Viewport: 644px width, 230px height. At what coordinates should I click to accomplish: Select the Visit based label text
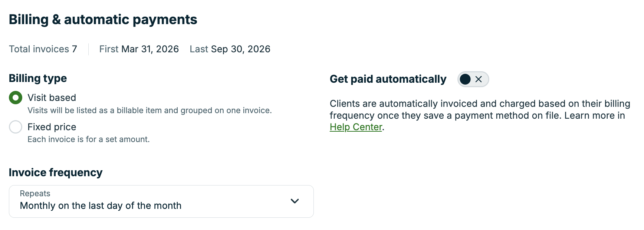tap(51, 98)
